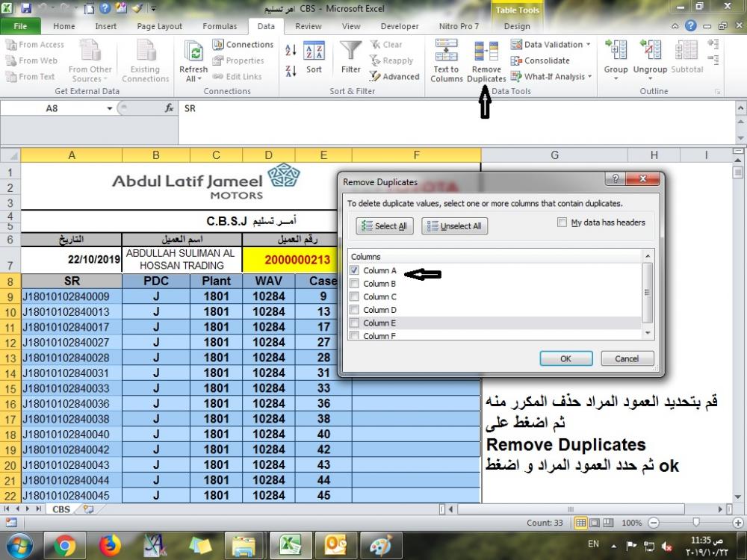Select customer number 2000000213 cell
The width and height of the screenshot is (747, 560).
pyautogui.click(x=297, y=260)
